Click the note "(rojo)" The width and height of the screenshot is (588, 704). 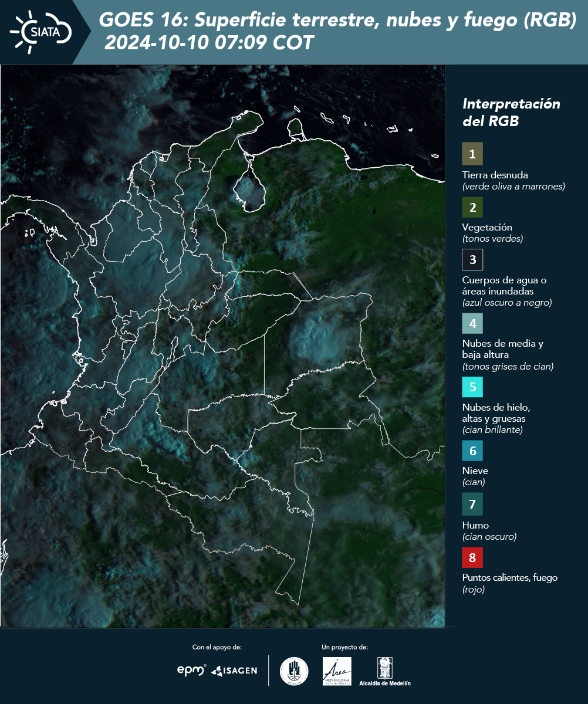[474, 590]
